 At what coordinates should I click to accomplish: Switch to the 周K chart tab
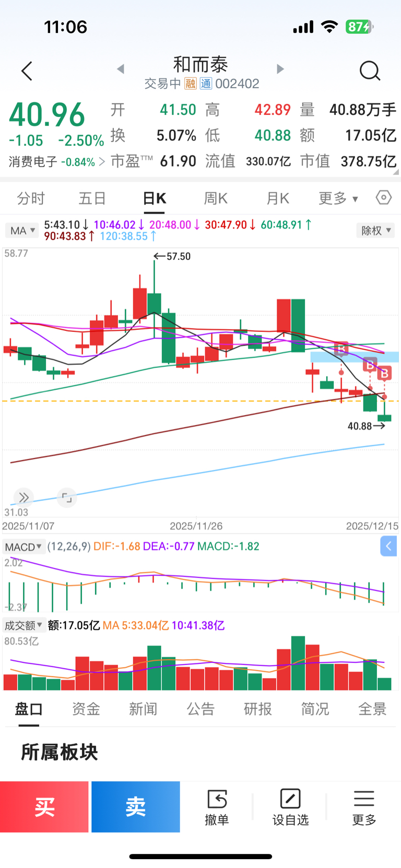216,198
